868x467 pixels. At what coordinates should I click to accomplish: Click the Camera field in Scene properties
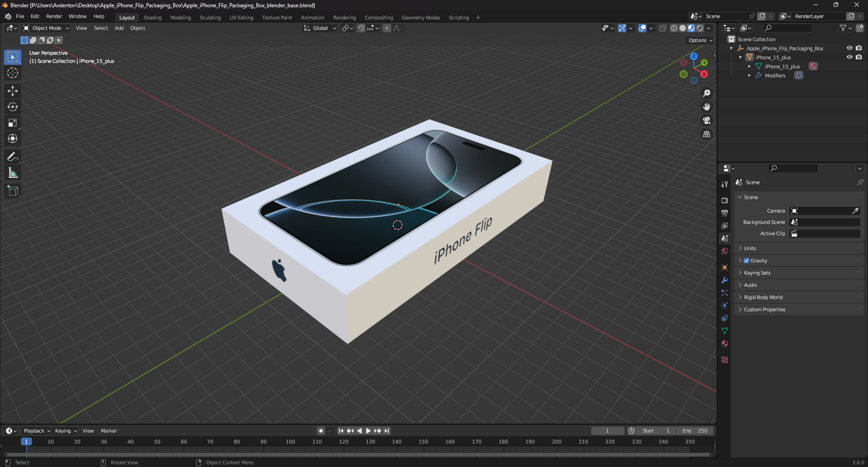825,211
